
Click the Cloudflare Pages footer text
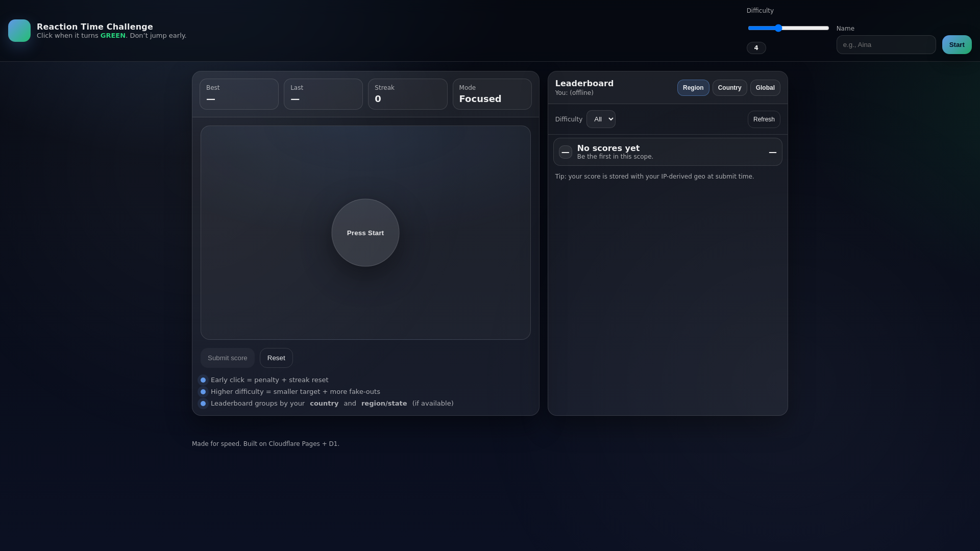click(265, 444)
